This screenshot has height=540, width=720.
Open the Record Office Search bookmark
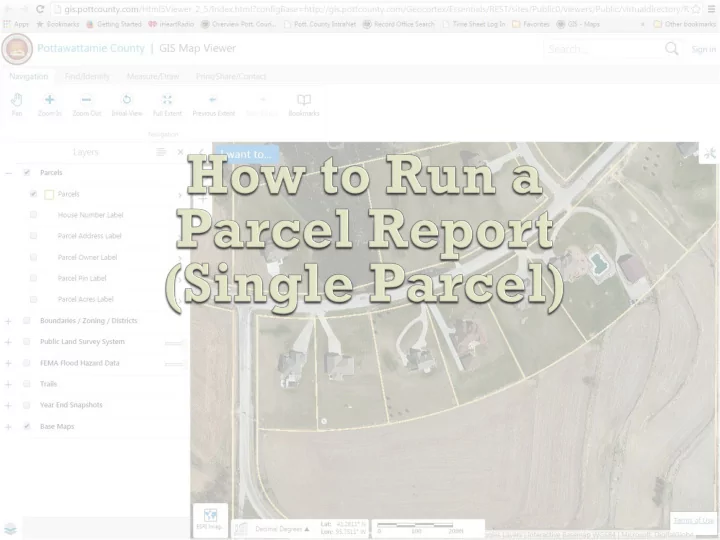(x=399, y=24)
